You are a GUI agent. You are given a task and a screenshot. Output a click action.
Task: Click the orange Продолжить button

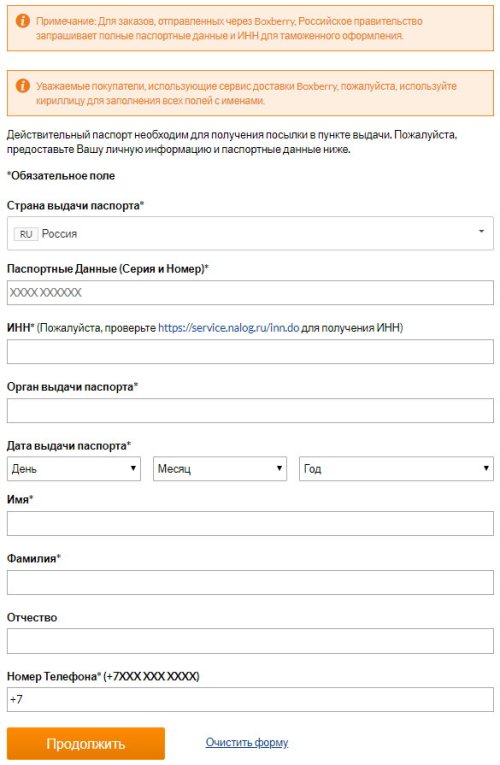click(x=86, y=744)
